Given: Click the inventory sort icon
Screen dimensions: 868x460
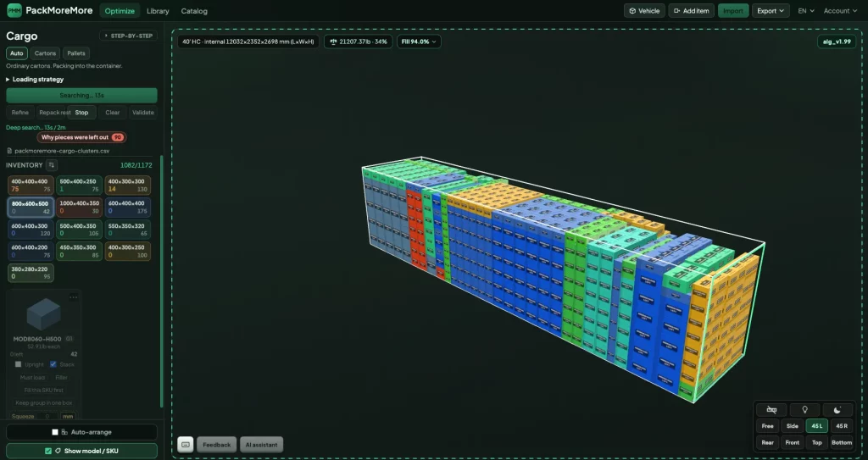Looking at the screenshot, I should (x=51, y=165).
